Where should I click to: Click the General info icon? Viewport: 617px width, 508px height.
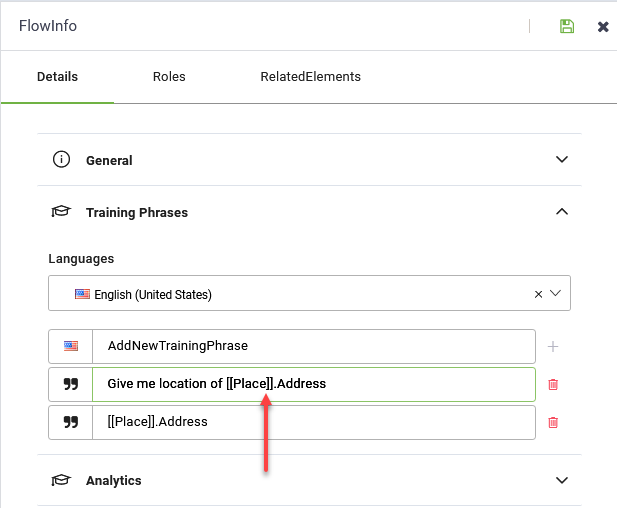click(61, 159)
